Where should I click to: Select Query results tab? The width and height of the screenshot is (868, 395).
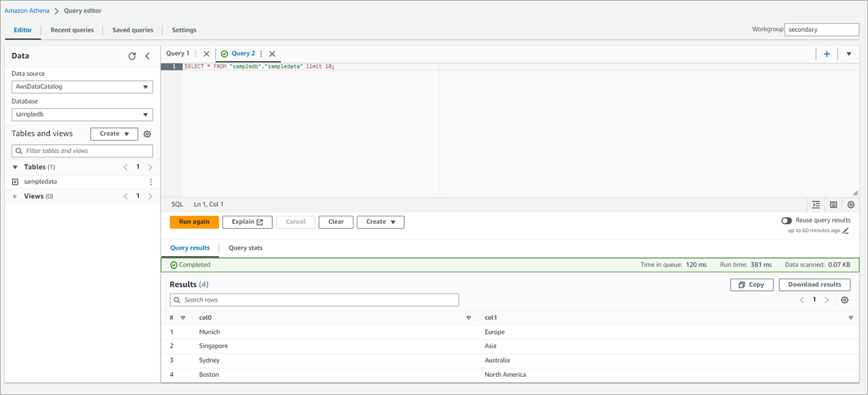coord(190,248)
